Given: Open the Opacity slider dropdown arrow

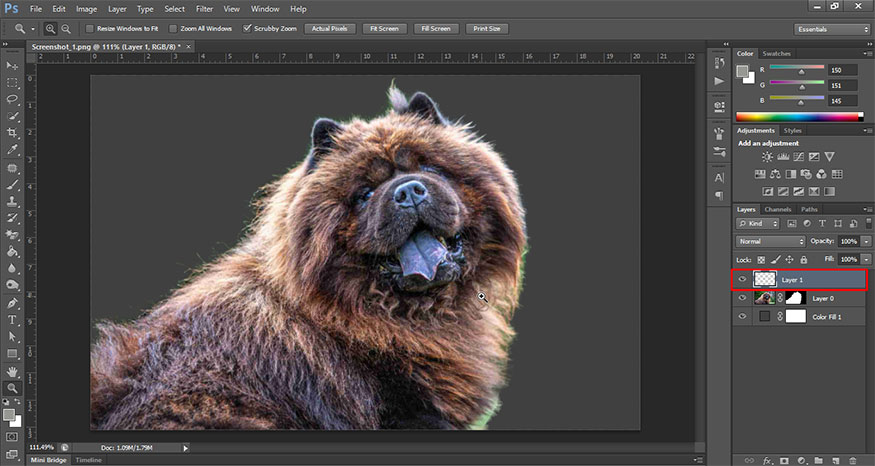Looking at the screenshot, I should 866,241.
